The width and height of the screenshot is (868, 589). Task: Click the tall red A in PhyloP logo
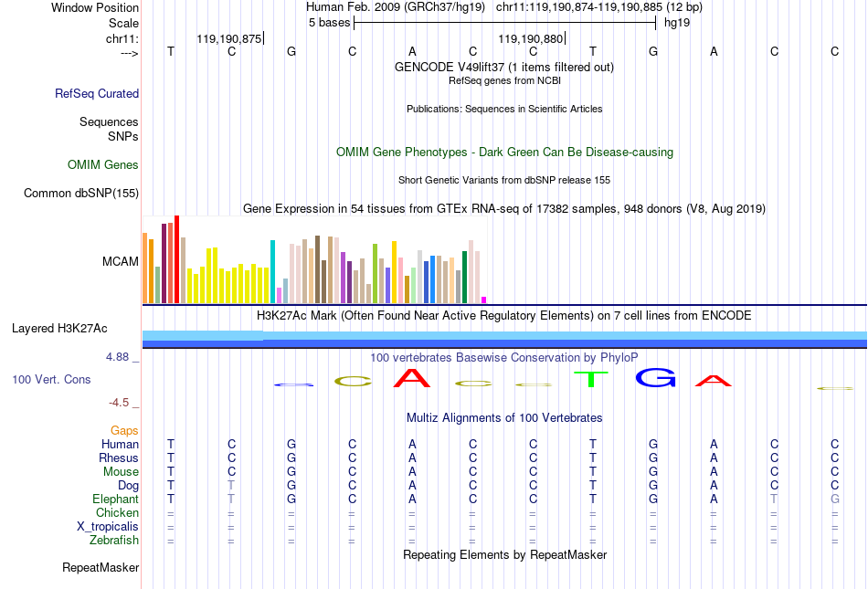[x=412, y=378]
